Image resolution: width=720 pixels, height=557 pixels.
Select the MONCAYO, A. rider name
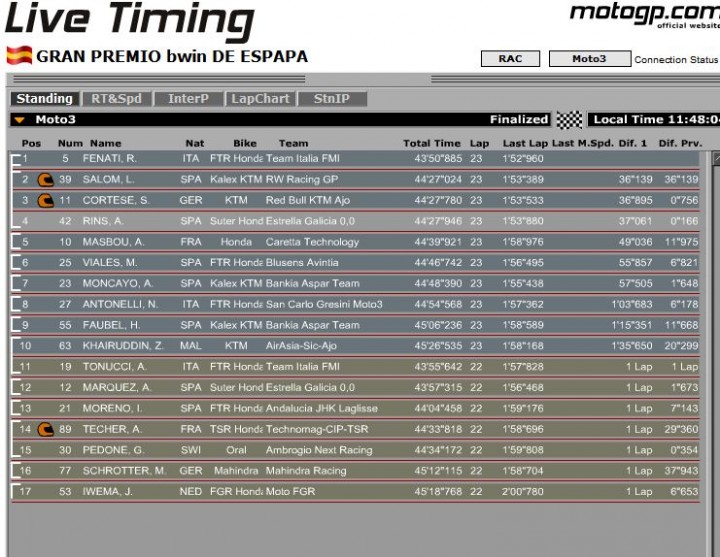[x=118, y=283]
